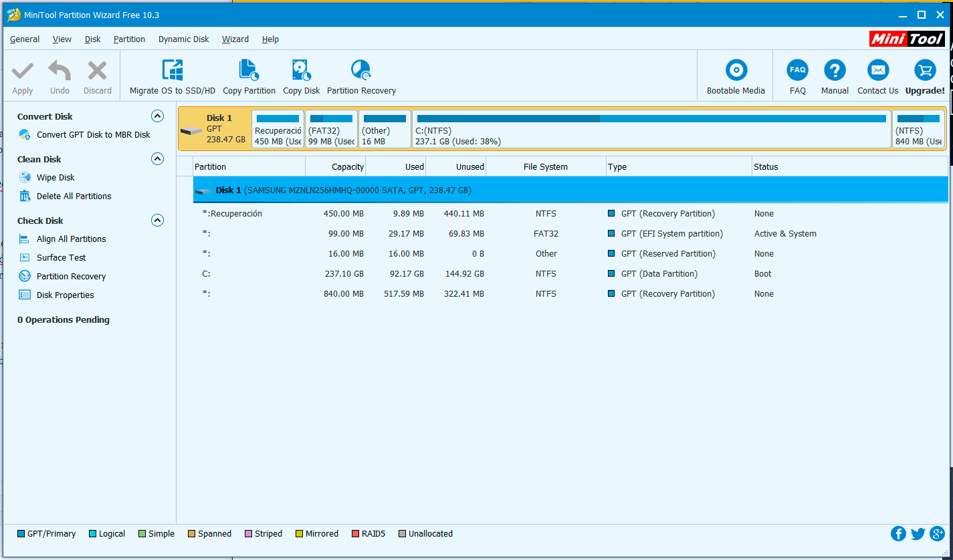Click the Logical legend color swatch
953x560 pixels.
pos(92,534)
